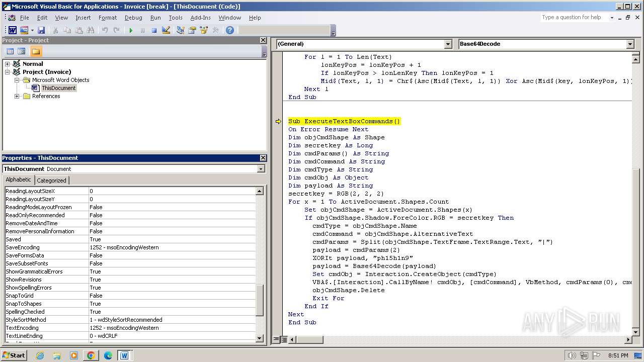Click the properties list vertical scrollbar thumb
The width and height of the screenshot is (644, 362).
260,300
